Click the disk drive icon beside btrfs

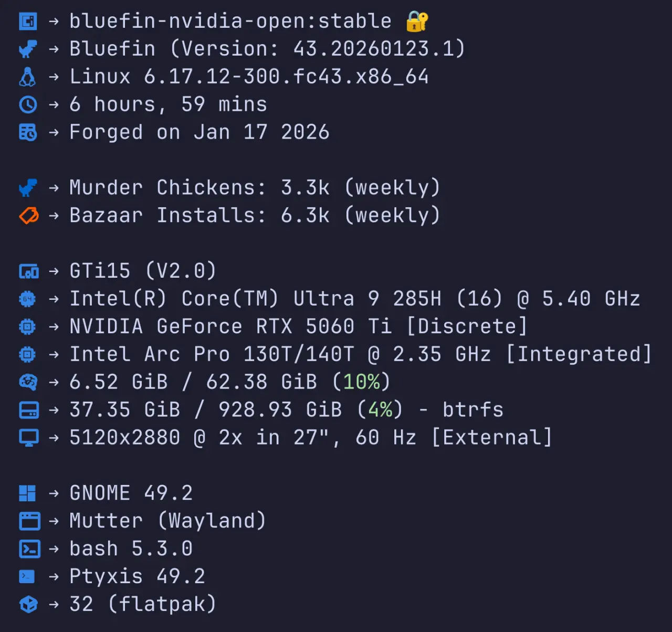tap(29, 410)
